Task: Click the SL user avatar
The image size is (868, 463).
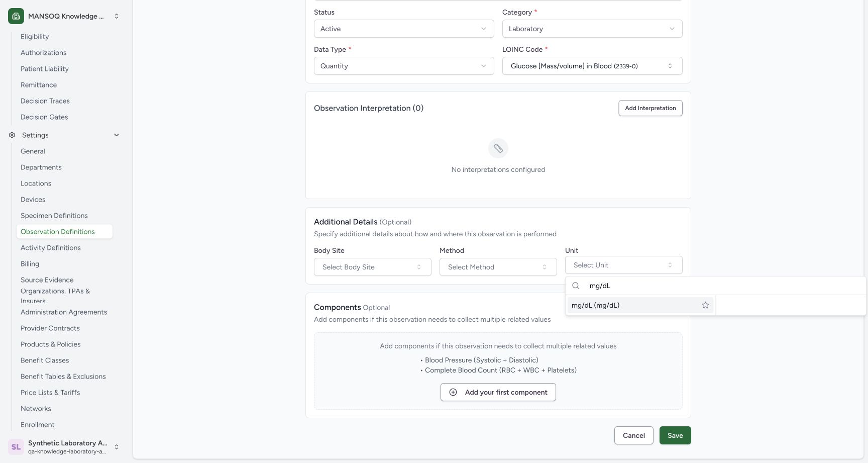Action: (16, 446)
